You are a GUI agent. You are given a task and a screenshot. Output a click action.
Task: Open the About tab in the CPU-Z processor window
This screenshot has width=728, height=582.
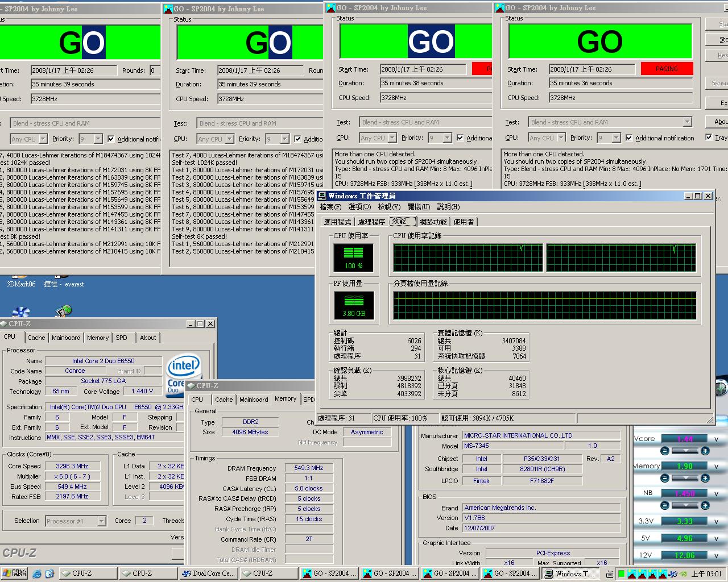(148, 338)
